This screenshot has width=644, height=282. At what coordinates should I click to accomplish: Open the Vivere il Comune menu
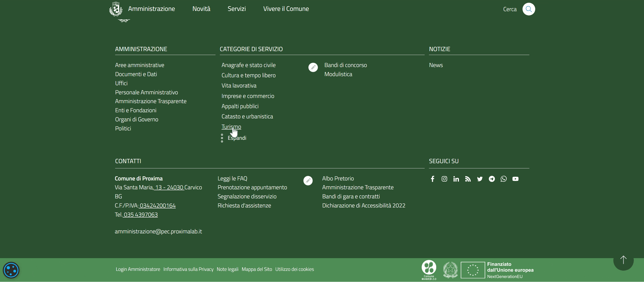pos(286,9)
